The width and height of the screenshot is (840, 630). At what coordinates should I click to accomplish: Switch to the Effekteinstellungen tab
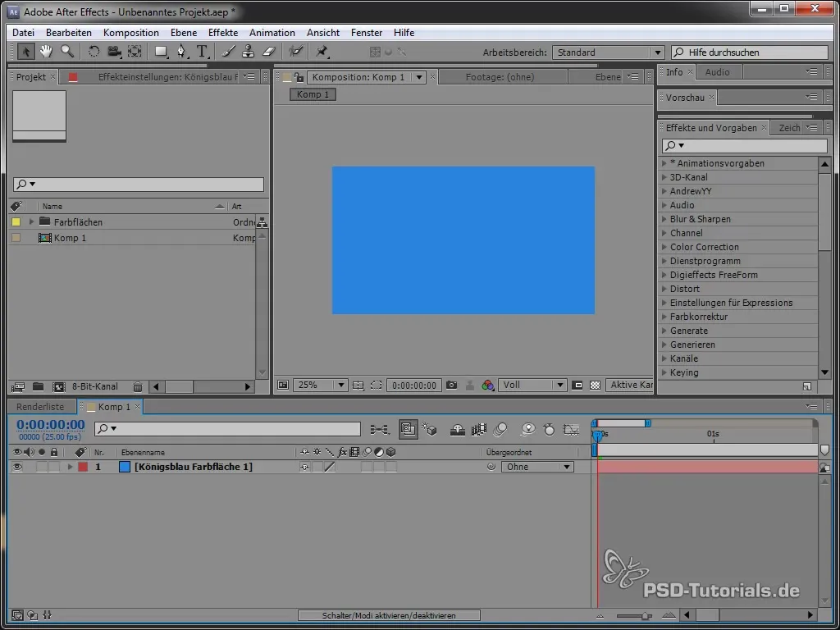[x=167, y=77]
